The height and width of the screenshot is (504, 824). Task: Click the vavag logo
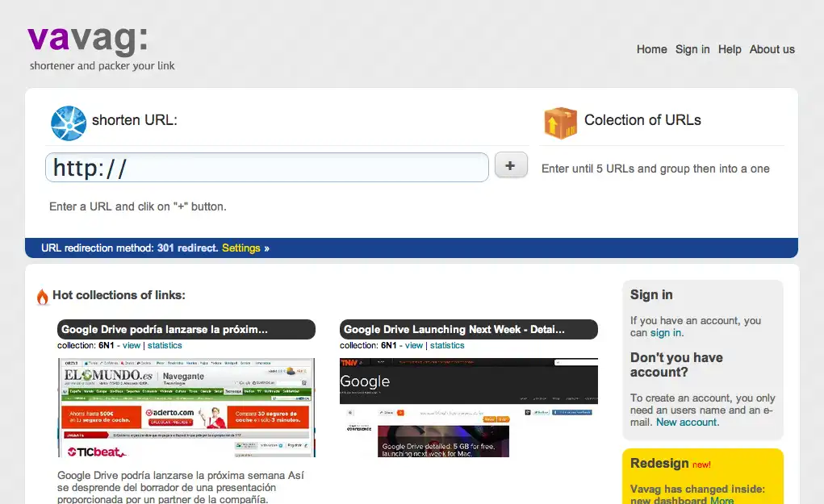88,40
